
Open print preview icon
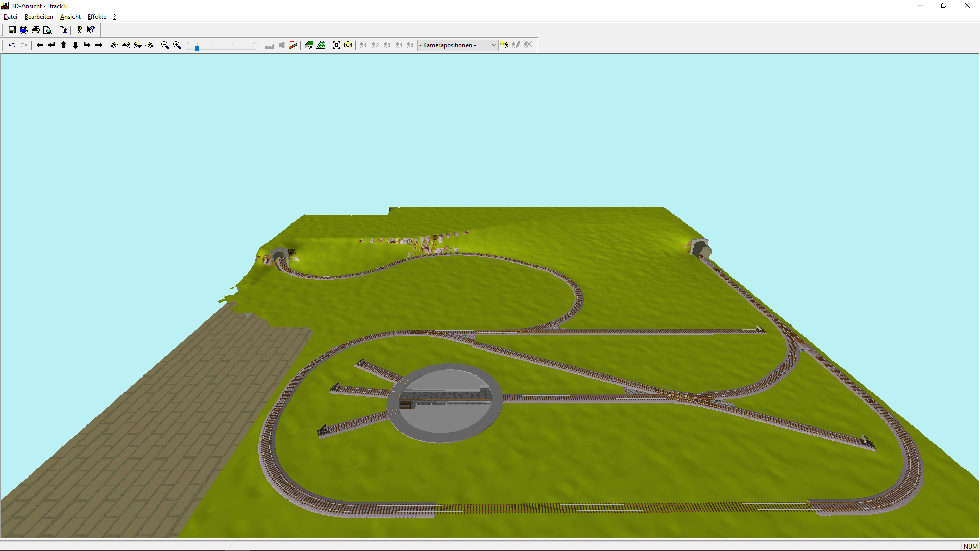point(47,30)
